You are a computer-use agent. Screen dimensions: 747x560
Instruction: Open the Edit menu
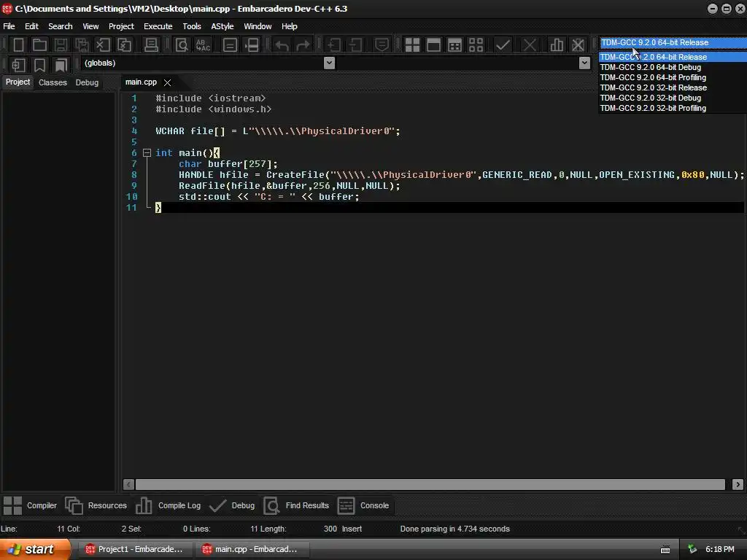click(31, 26)
